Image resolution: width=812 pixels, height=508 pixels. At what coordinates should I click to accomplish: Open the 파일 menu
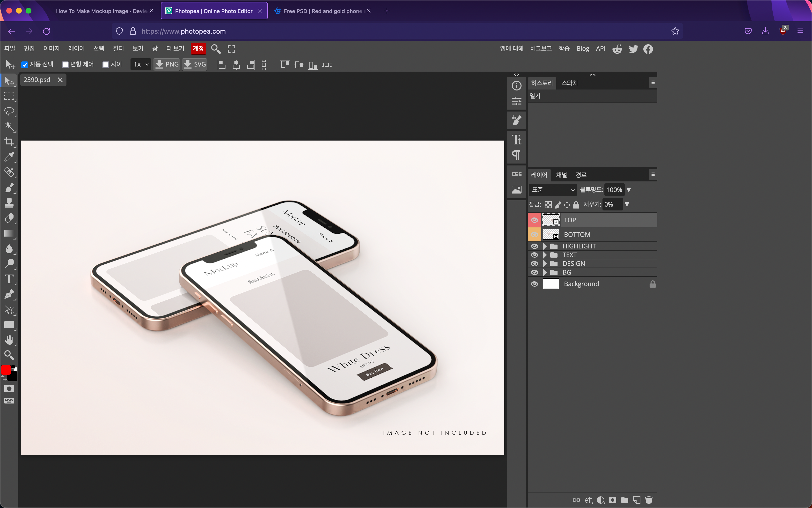click(x=10, y=49)
